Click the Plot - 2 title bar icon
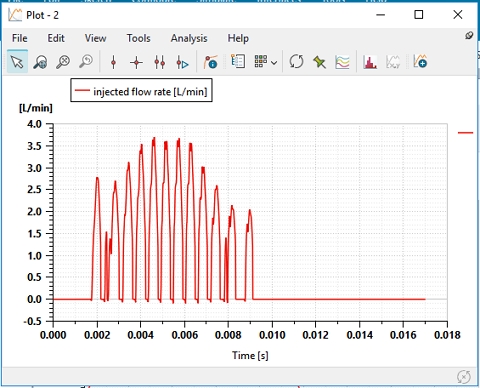480x388 pixels. tap(15, 15)
